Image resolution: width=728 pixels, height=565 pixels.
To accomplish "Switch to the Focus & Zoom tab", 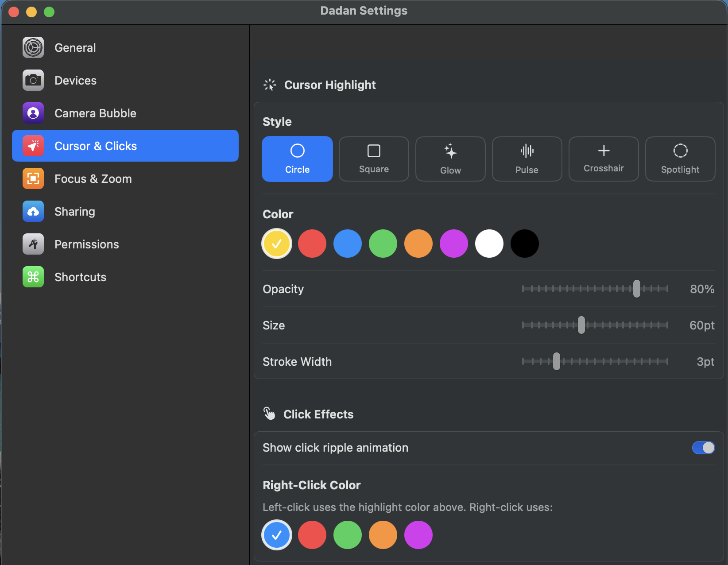I will tap(93, 178).
